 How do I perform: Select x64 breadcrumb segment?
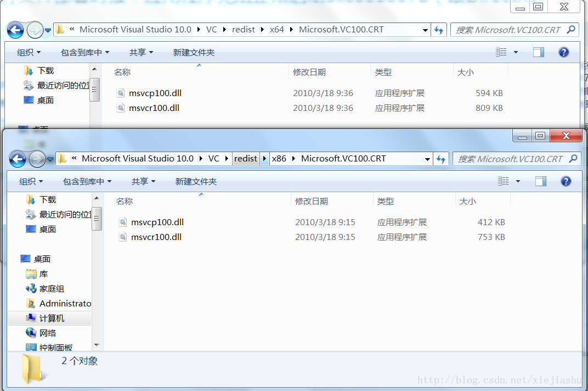click(277, 29)
